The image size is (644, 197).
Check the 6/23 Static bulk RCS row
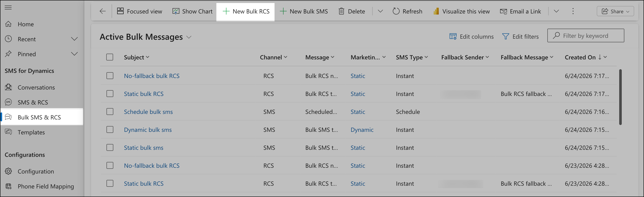point(110,184)
